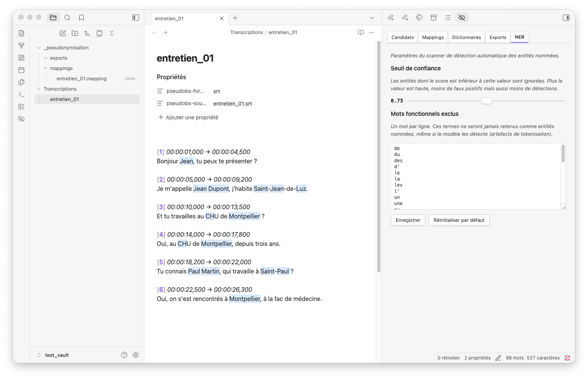Click the pseudonymisation eye-off ribbon icon
Viewport: 588px width, 379px height.
pos(21,119)
